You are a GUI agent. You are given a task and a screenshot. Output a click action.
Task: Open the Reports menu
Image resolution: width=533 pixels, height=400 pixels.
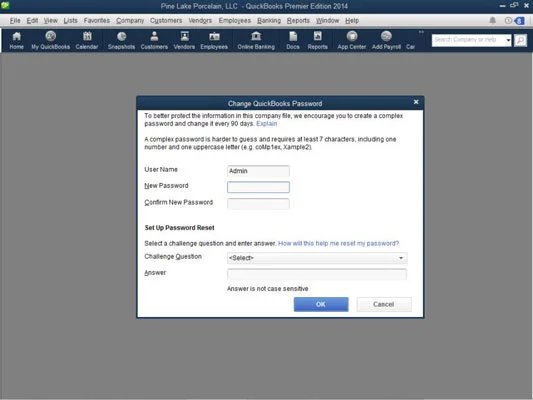[x=298, y=20]
